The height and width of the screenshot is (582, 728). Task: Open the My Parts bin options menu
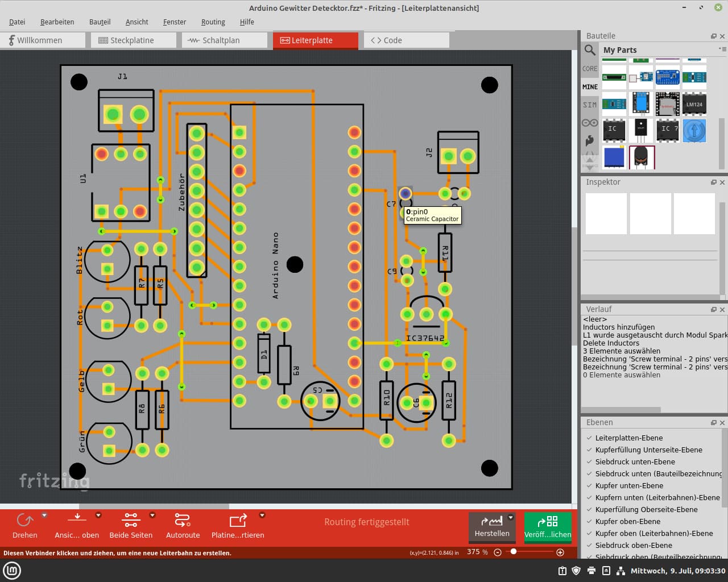click(722, 49)
